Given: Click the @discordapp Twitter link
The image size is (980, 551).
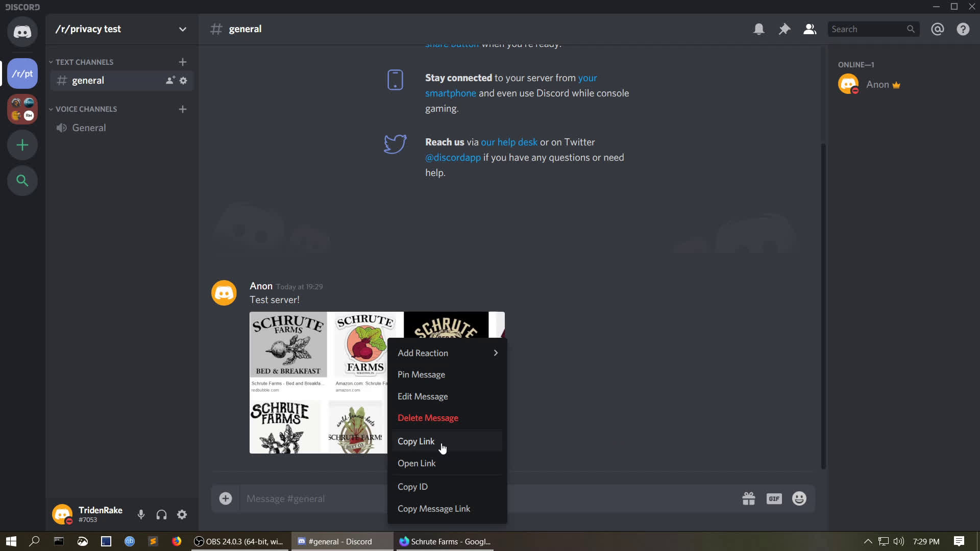Looking at the screenshot, I should coord(453,157).
